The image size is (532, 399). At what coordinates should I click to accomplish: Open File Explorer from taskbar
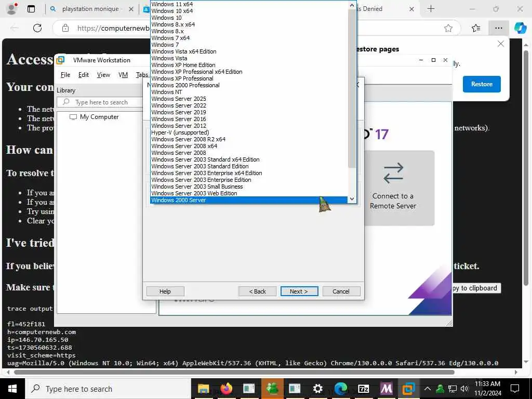pyautogui.click(x=203, y=389)
